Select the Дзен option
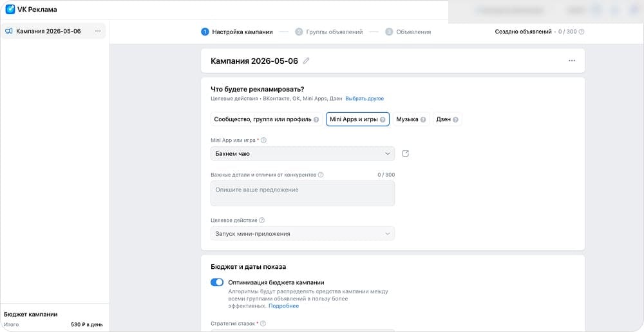 click(448, 119)
